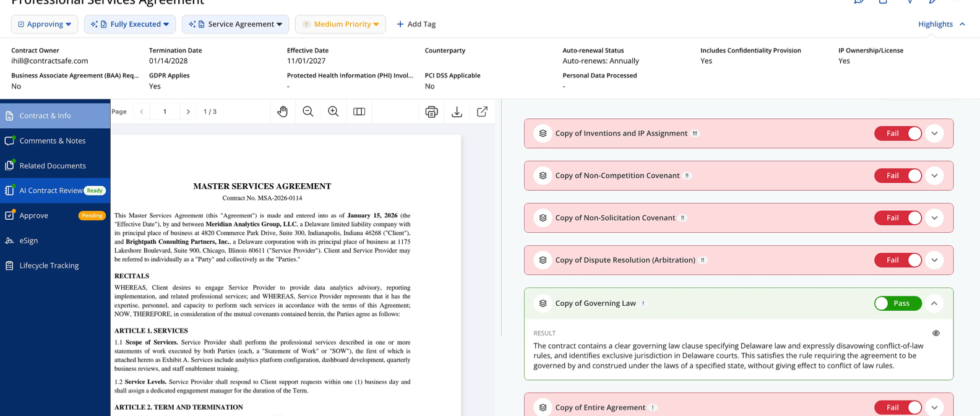Go to next page arrow
The height and width of the screenshot is (416, 980).
coord(188,111)
